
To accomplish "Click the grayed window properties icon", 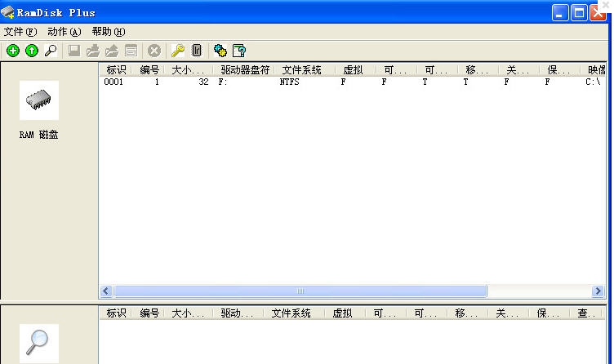I will tap(131, 51).
